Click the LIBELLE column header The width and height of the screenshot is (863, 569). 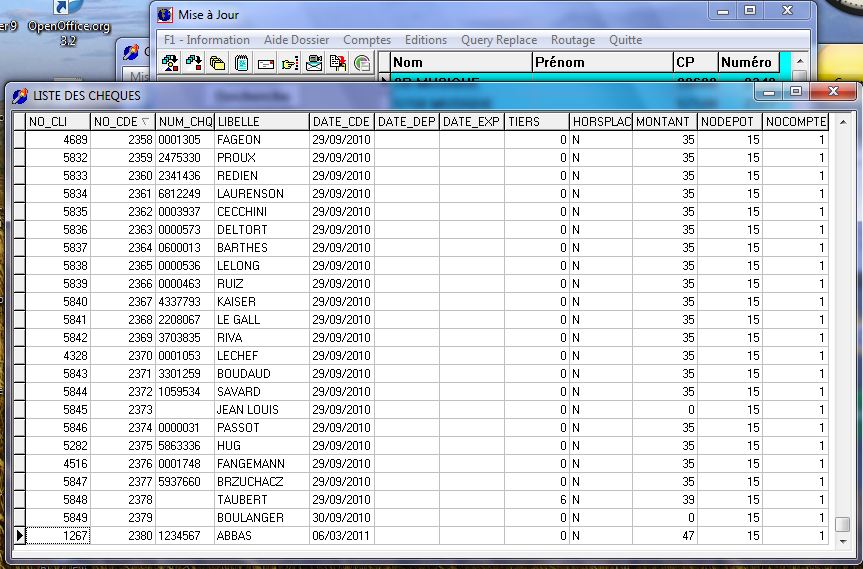tap(261, 122)
